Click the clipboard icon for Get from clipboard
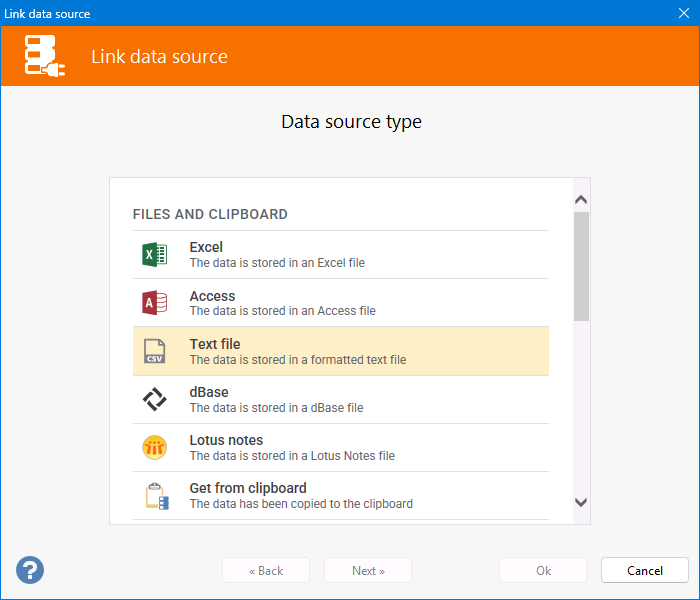The width and height of the screenshot is (700, 600). 155,496
